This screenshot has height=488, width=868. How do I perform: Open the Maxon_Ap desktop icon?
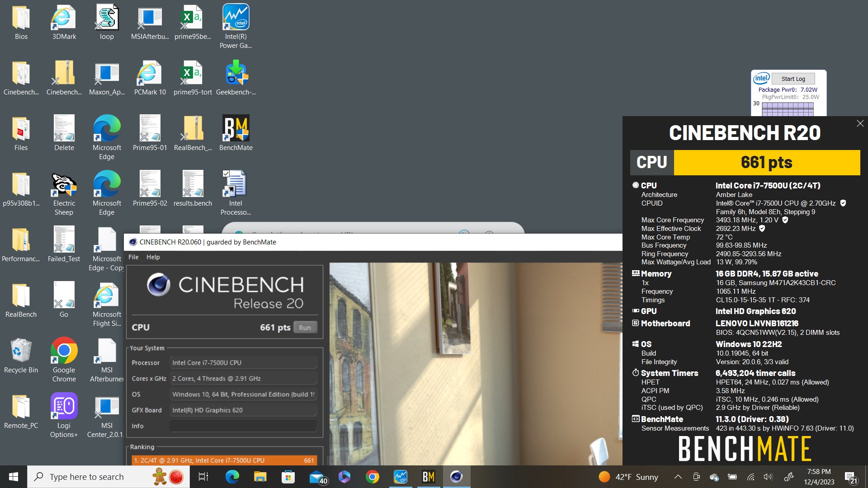[x=107, y=79]
